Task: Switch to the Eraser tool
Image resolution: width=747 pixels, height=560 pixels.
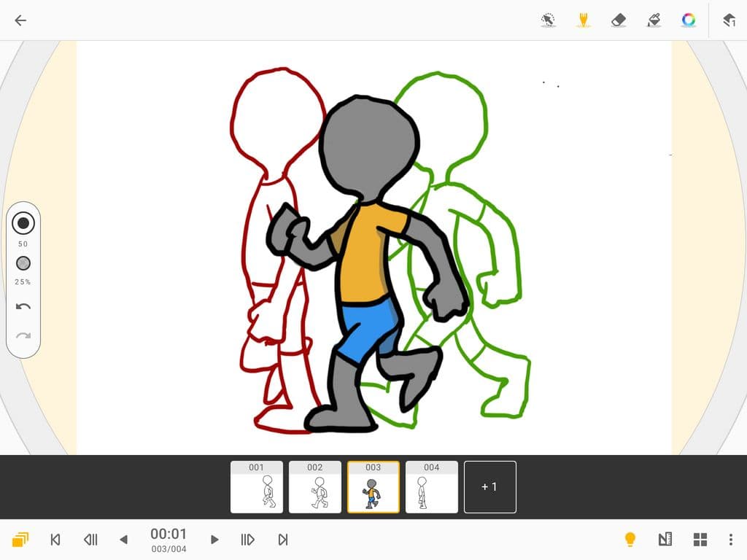Action: (618, 20)
